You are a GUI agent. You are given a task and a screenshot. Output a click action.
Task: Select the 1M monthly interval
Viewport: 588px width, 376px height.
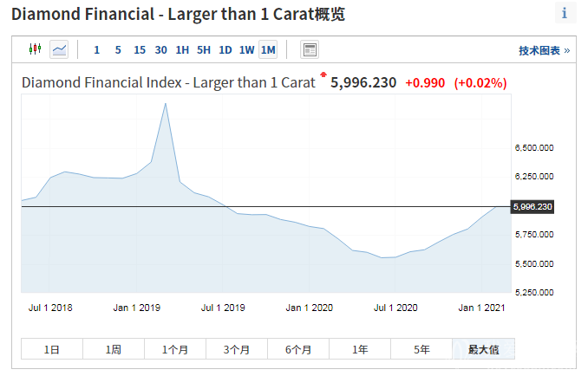point(268,49)
